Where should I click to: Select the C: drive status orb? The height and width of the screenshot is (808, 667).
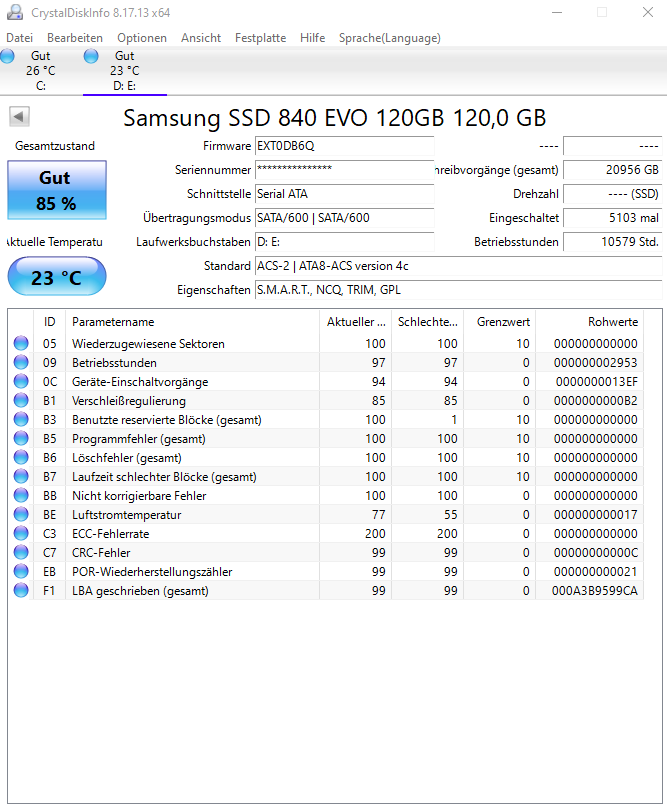point(7,56)
